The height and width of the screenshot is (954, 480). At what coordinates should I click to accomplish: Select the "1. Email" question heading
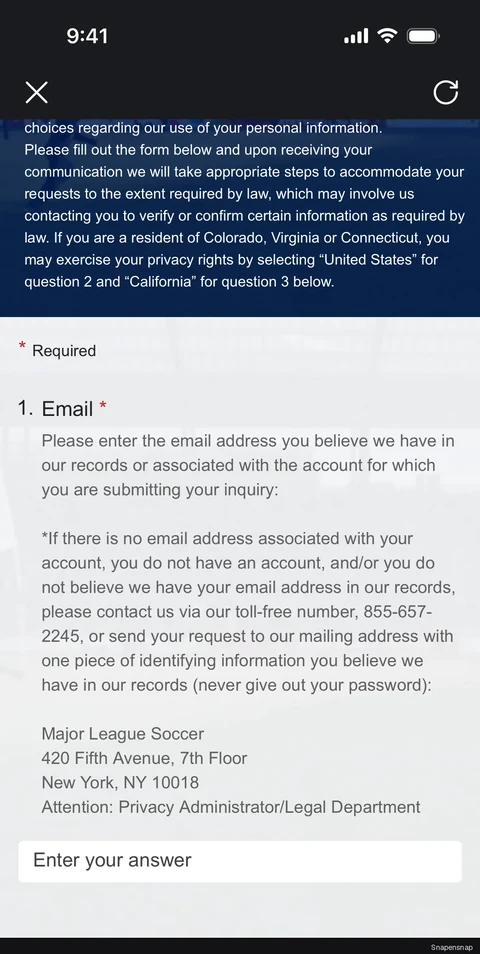tap(55, 409)
